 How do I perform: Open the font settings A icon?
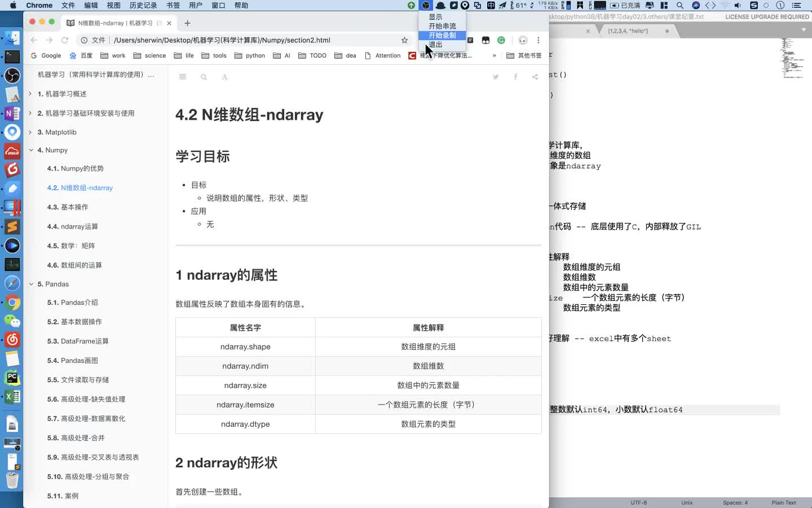pyautogui.click(x=224, y=77)
